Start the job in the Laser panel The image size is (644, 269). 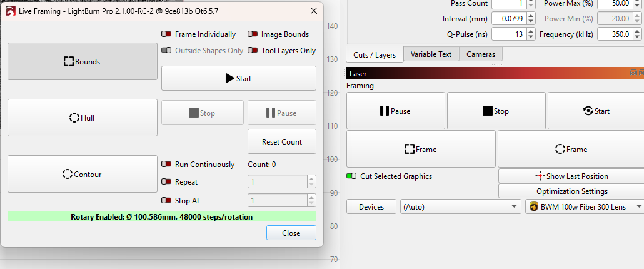click(x=595, y=111)
